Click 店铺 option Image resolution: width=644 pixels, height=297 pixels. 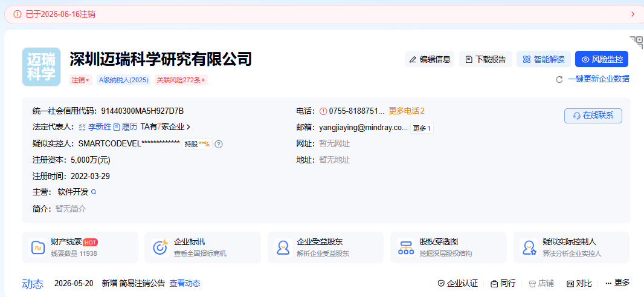coord(541,284)
